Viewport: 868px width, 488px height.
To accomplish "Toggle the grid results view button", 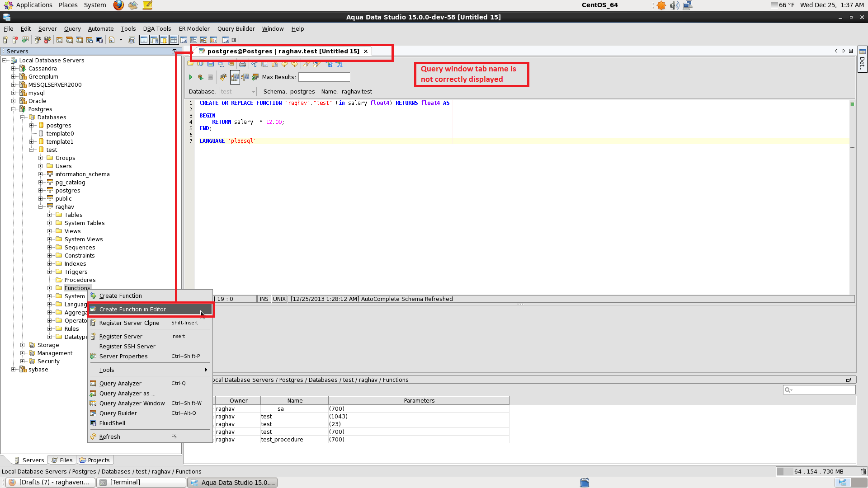I will (x=235, y=77).
